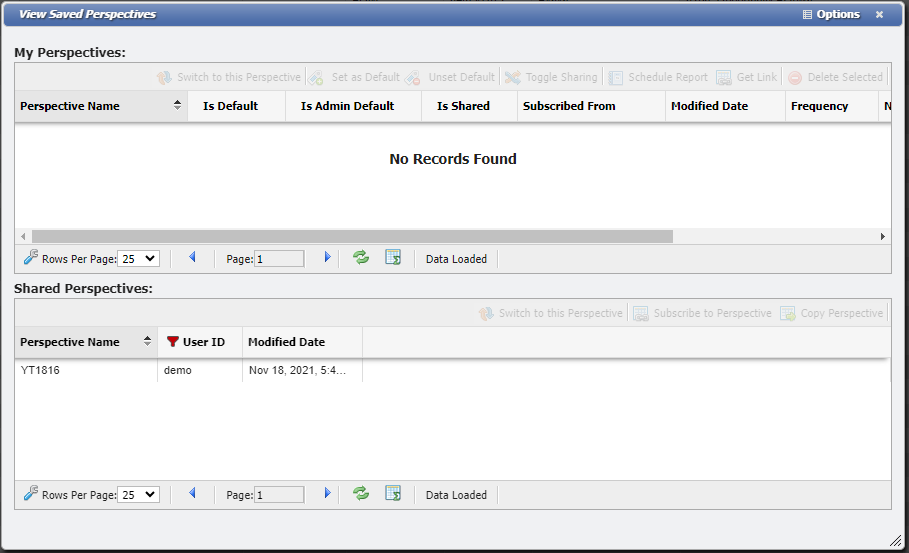Click the Schedule Report button
The width and height of the screenshot is (909, 553).
click(x=658, y=77)
